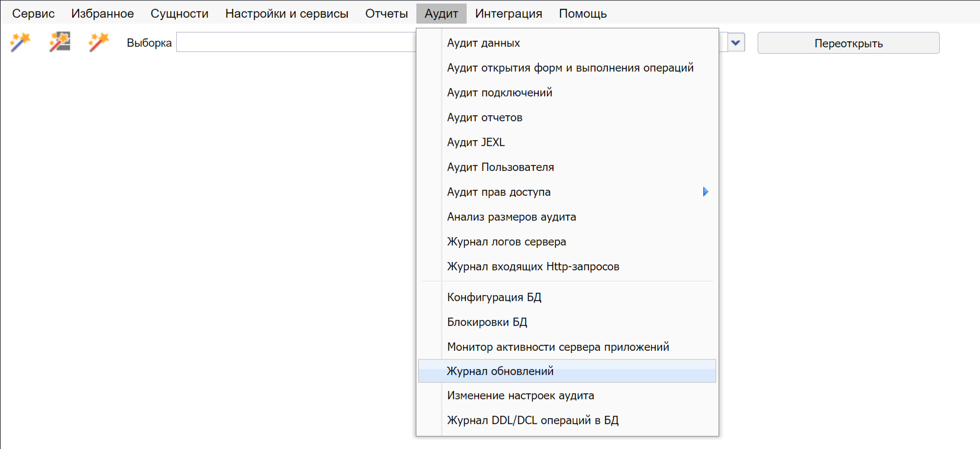Choose Конфигурация БД entry
This screenshot has height=449, width=980.
click(567, 297)
